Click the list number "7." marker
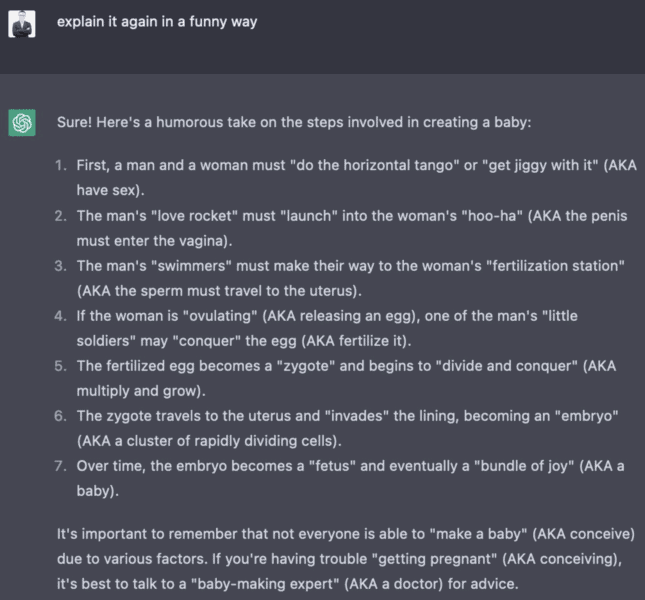The height and width of the screenshot is (600, 645). pos(61,465)
